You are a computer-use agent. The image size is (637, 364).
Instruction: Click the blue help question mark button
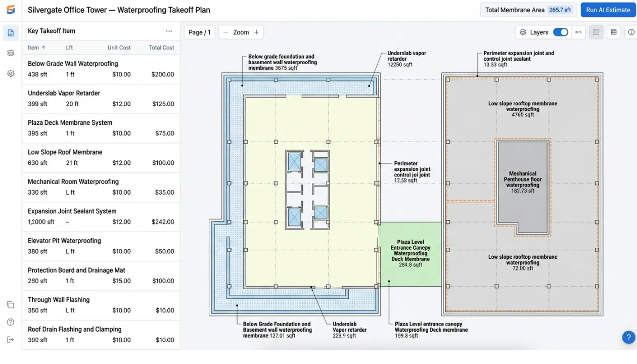pos(628,337)
